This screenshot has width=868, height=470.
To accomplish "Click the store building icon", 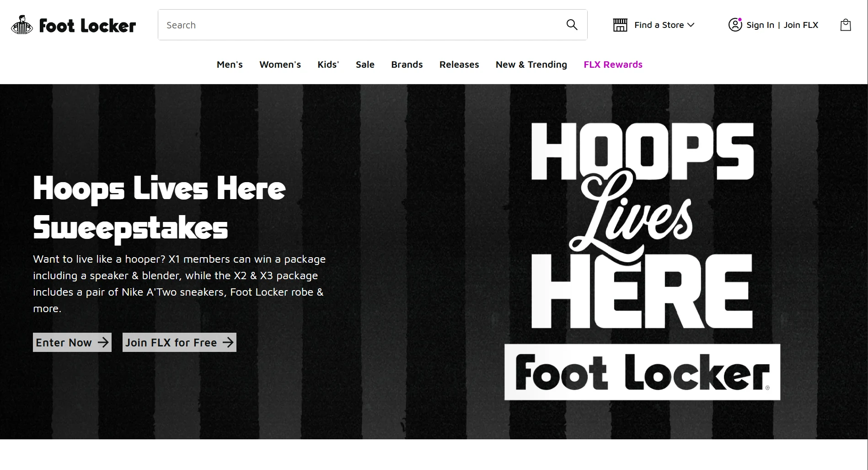I will 620,25.
